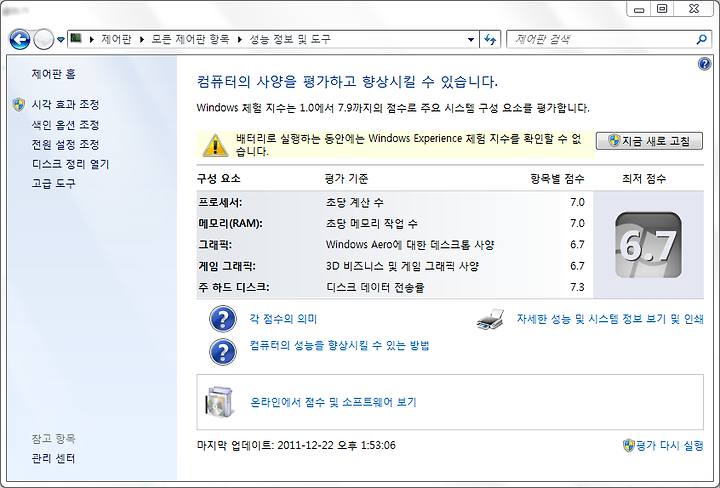Image resolution: width=720 pixels, height=488 pixels.
Task: Expand the arrow after 제어판 breadcrumb
Action: click(142, 39)
